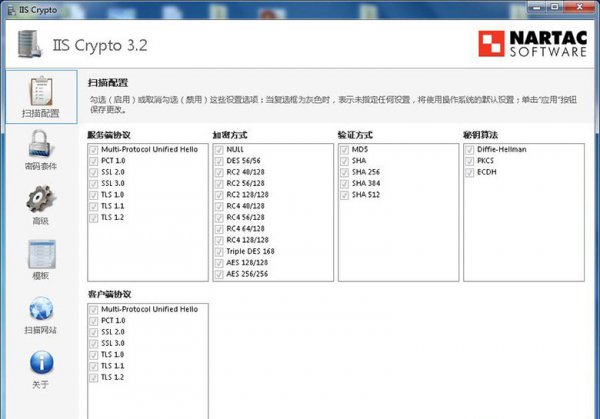Toggle the ECDH key exchange checkbox

[x=470, y=173]
